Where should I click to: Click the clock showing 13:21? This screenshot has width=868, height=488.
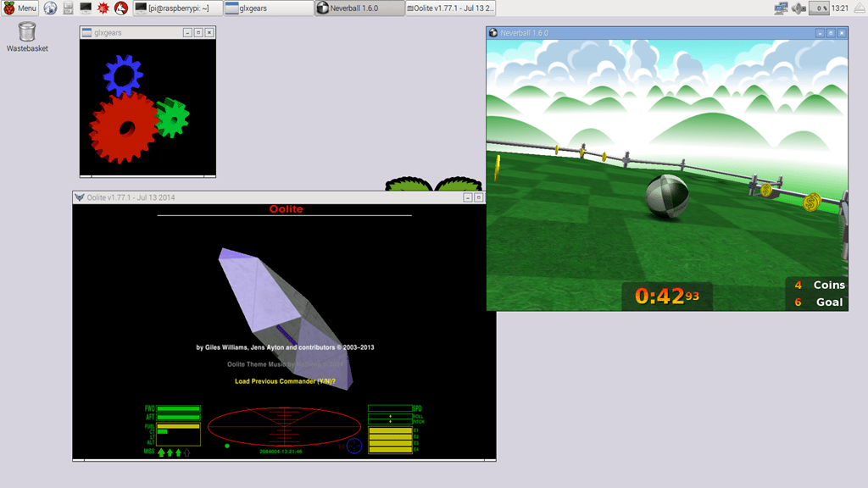[x=841, y=8]
